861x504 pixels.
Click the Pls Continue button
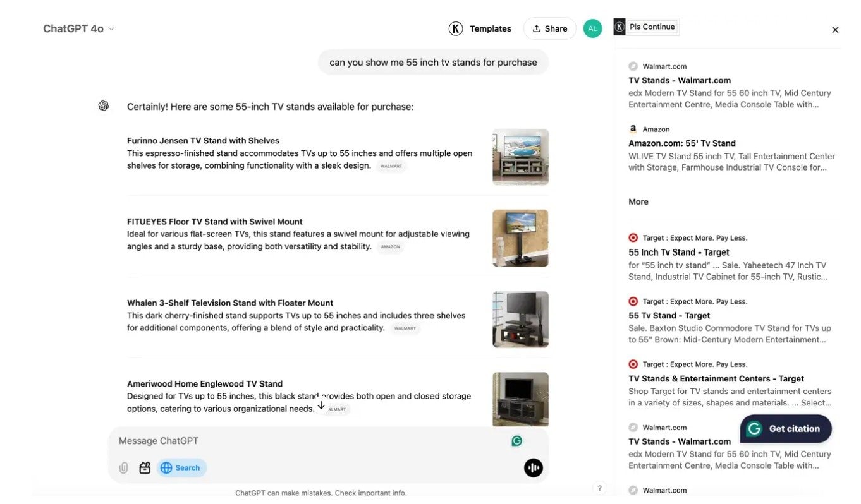click(647, 27)
